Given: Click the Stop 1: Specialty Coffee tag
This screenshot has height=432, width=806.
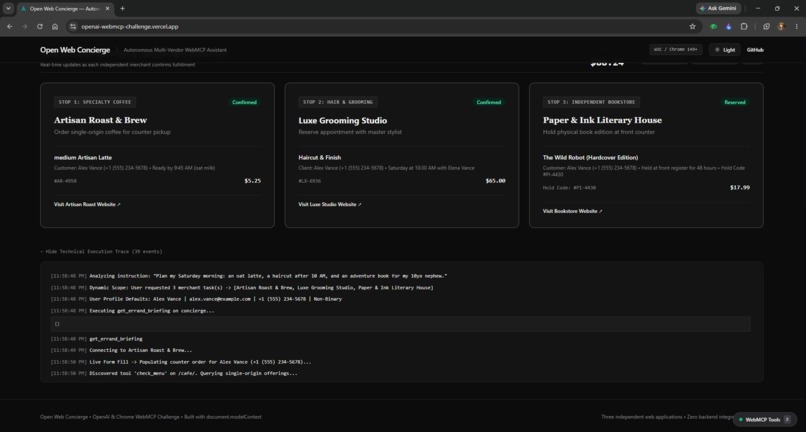Looking at the screenshot, I should click(x=95, y=102).
